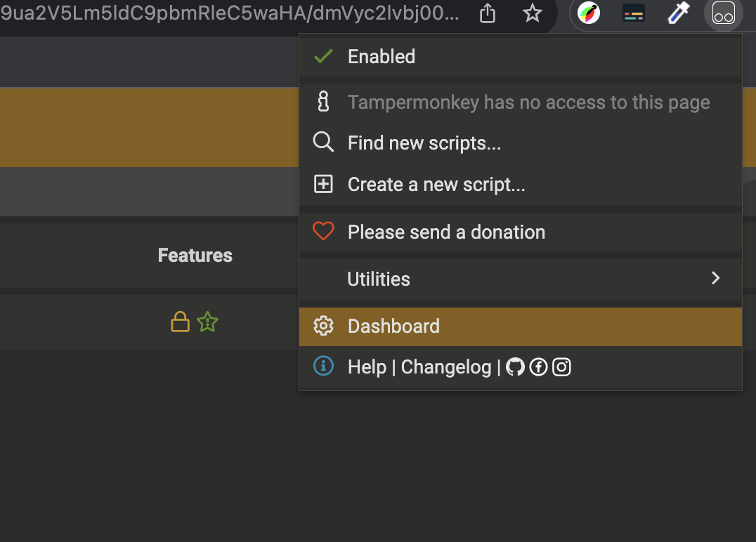This screenshot has height=542, width=756.
Task: Click the yellow padlock feature icon
Action: pos(180,322)
